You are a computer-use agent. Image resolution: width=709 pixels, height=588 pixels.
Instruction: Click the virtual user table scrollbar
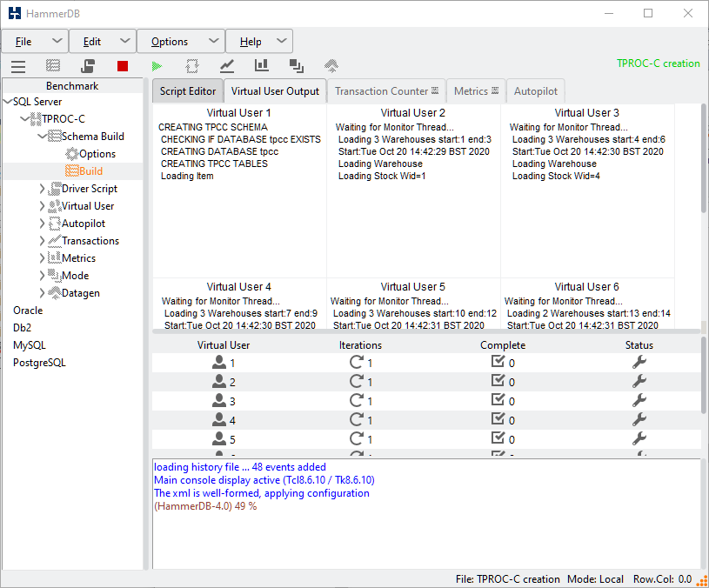703,375
